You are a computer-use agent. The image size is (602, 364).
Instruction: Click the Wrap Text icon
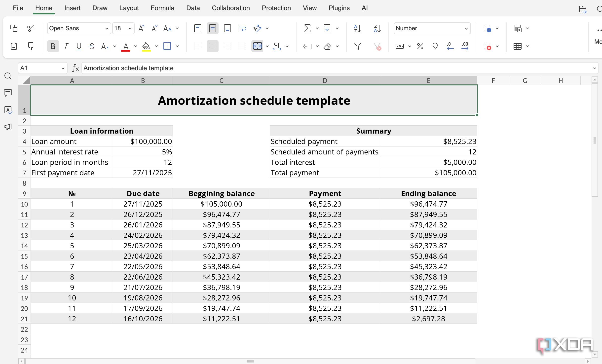pos(242,28)
